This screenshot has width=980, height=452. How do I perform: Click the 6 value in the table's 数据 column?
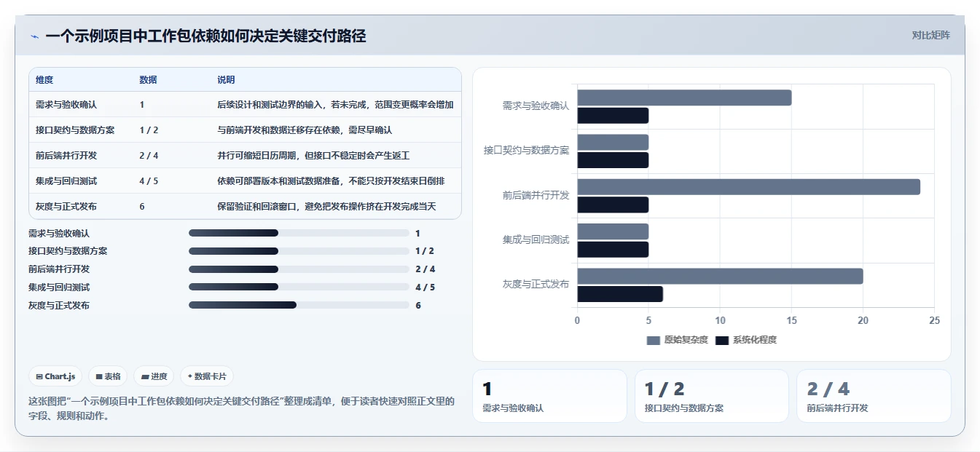tap(142, 207)
